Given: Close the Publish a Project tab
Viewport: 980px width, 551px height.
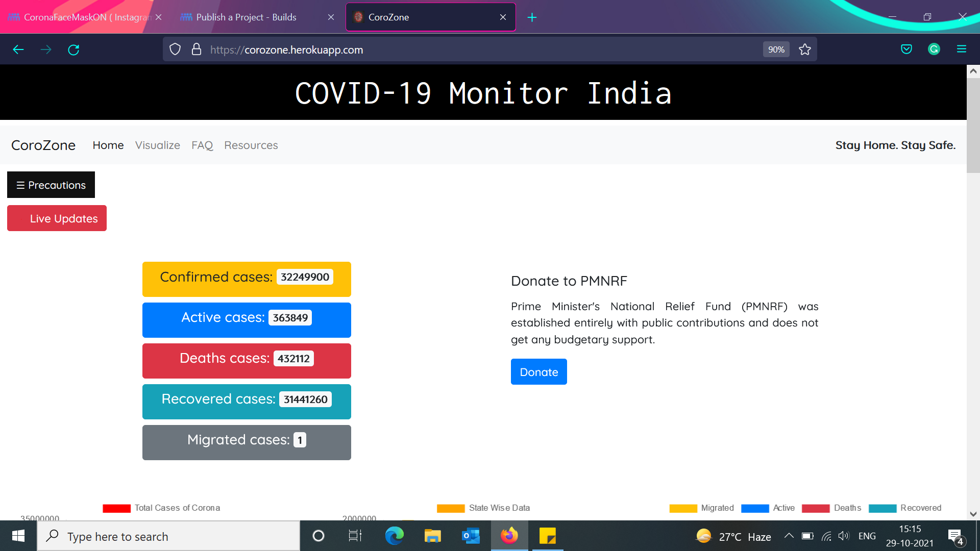Looking at the screenshot, I should point(331,17).
